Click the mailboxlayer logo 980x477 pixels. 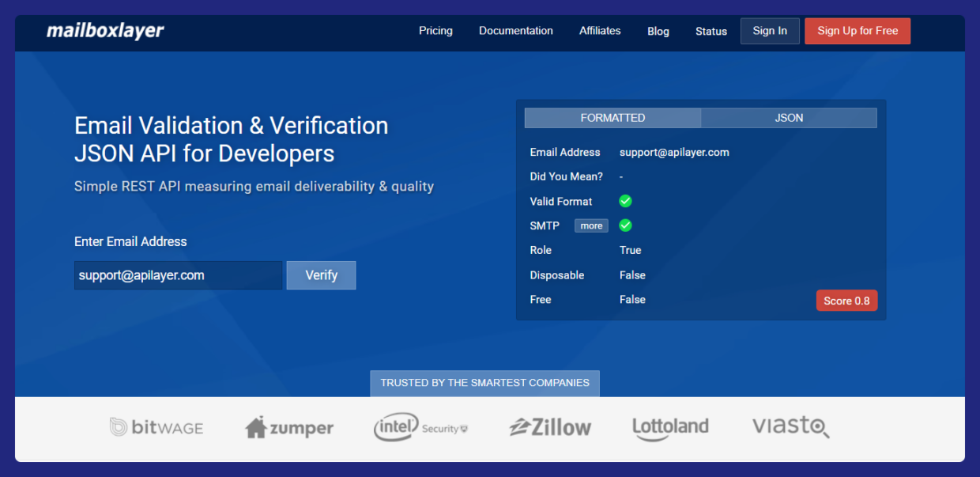pos(105,31)
